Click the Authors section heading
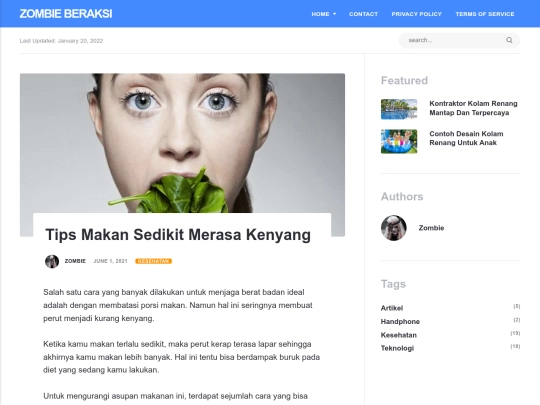The image size is (540, 405). click(402, 197)
